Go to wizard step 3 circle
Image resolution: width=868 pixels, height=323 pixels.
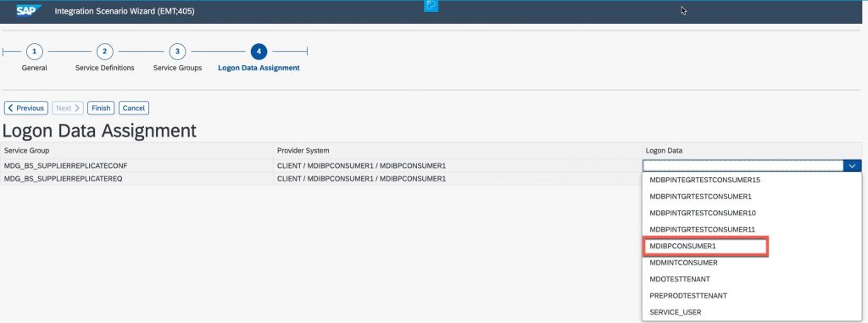(x=177, y=52)
